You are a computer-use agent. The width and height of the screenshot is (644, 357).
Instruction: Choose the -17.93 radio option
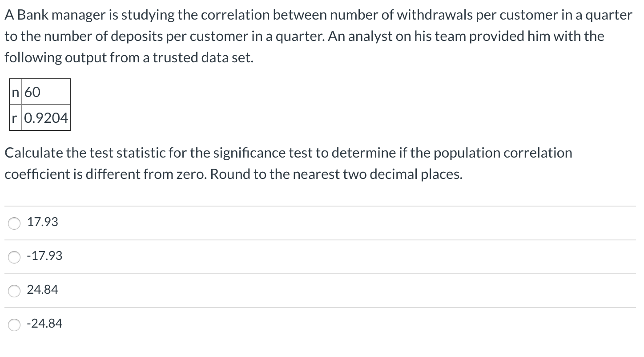click(x=14, y=257)
